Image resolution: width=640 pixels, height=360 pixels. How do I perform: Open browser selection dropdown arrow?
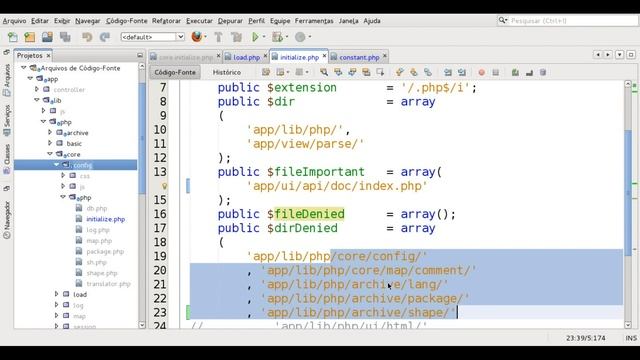pyautogui.click(x=205, y=37)
